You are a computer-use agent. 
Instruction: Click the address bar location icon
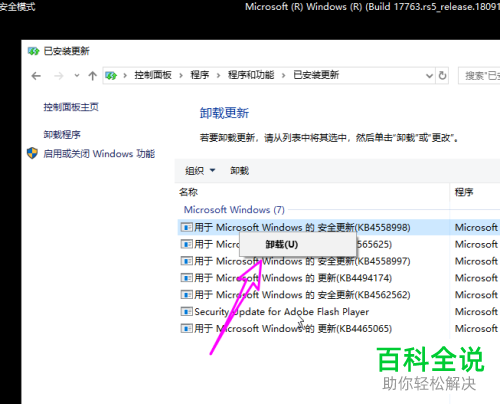tap(111, 76)
